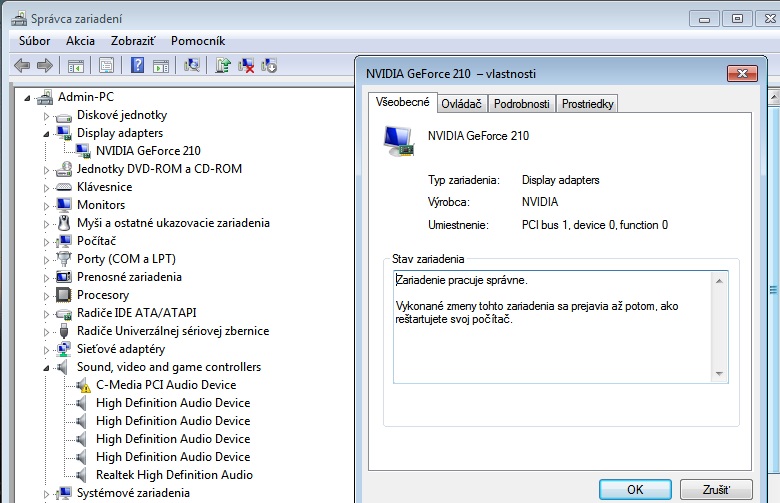The width and height of the screenshot is (780, 503).
Task: Click the Klávesnice keyboard icon
Action: point(64,187)
